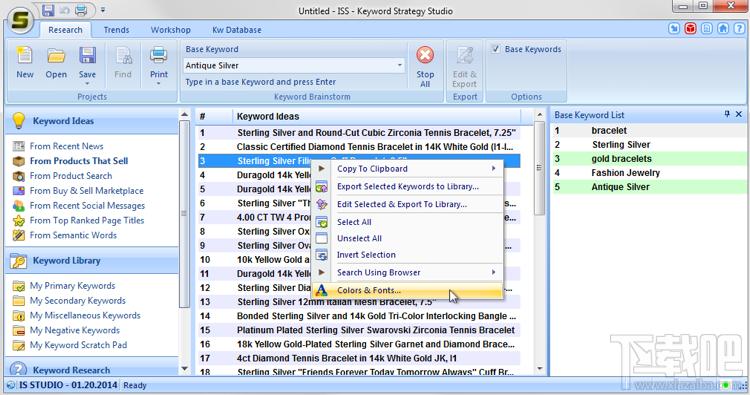Open My Keyword Scratch Pad

tap(78, 345)
